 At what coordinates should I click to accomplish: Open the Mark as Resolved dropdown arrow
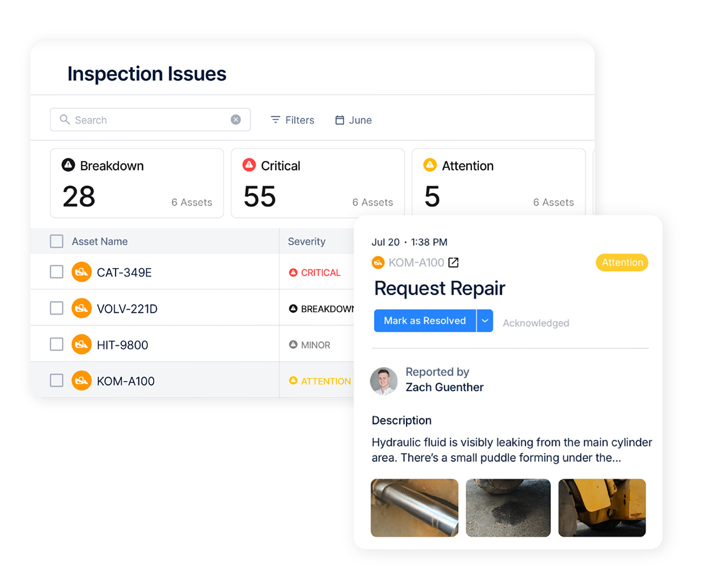(x=484, y=321)
